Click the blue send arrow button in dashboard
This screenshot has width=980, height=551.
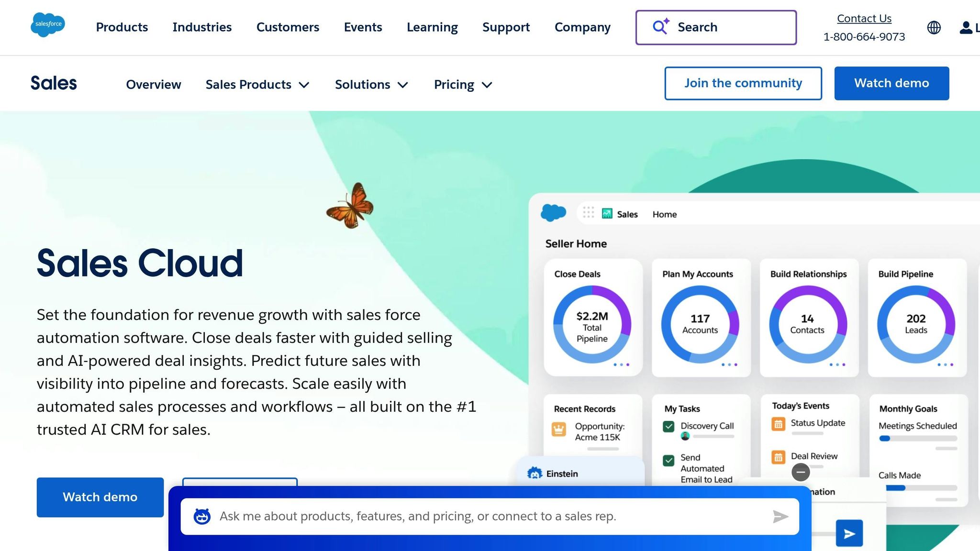click(x=849, y=533)
